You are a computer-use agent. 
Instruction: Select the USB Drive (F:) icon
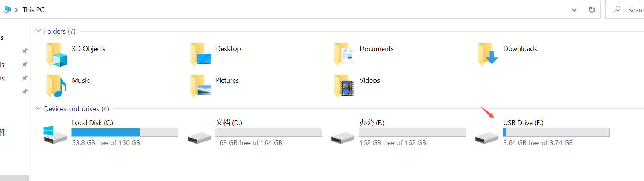[486, 138]
